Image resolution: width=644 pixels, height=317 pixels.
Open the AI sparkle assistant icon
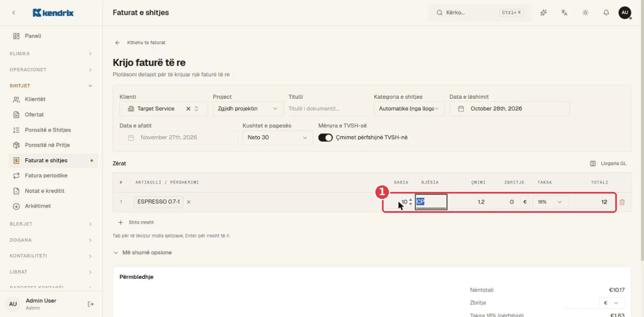click(x=544, y=13)
